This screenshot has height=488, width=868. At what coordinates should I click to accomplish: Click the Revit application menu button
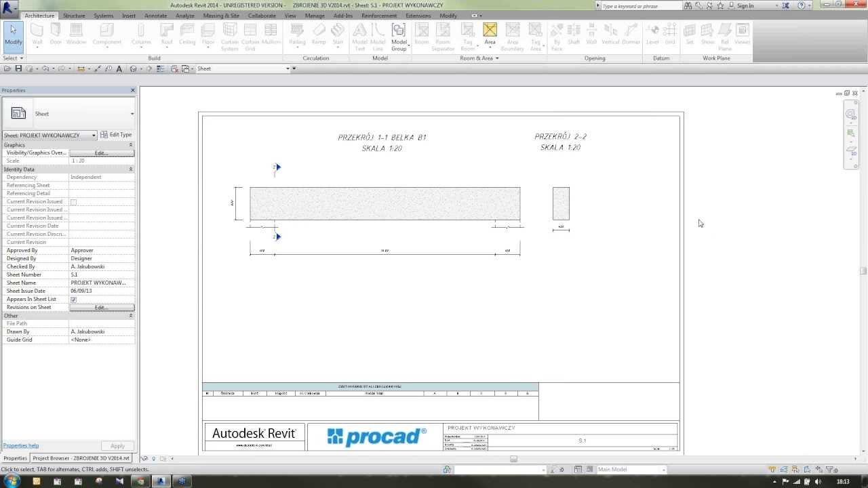(x=9, y=7)
